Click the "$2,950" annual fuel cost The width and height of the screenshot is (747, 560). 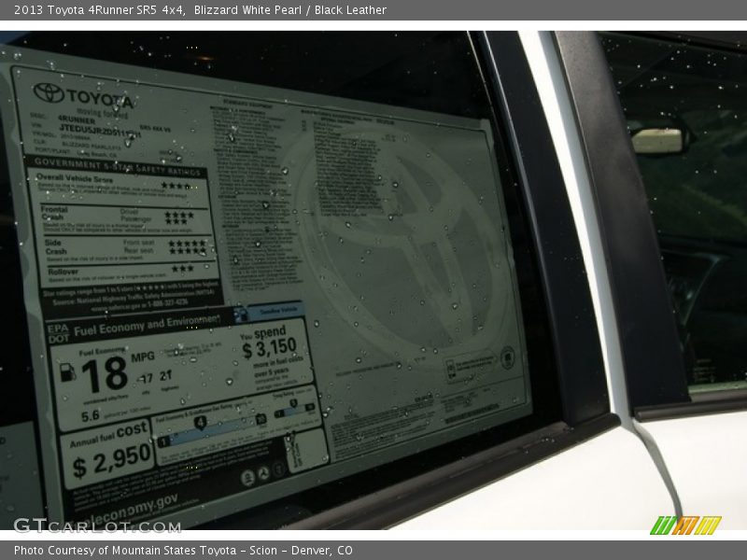pos(112,461)
